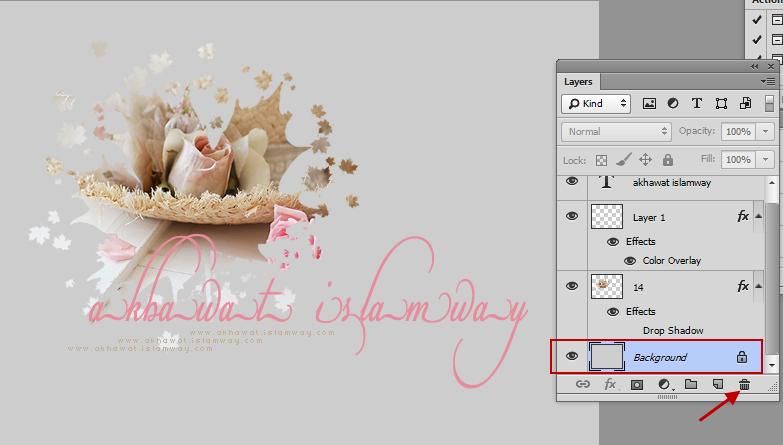Collapse Layers panel double-arrow icon
Viewport: 783px width, 445px height.
coord(755,66)
